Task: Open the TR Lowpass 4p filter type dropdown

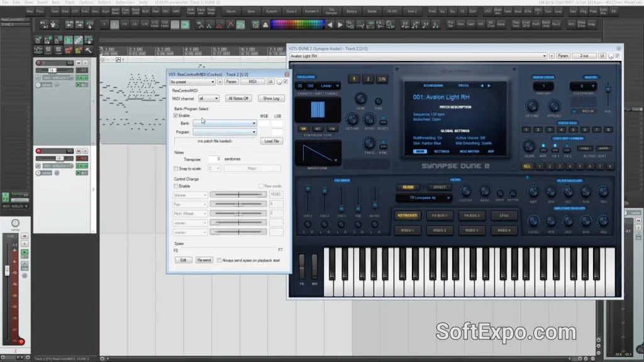Action: pos(423,198)
